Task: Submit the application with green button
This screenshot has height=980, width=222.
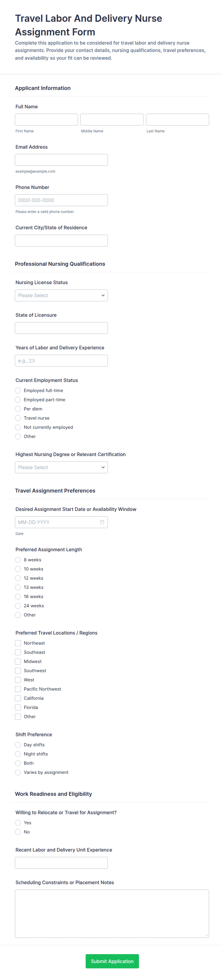Action: pos(112,961)
